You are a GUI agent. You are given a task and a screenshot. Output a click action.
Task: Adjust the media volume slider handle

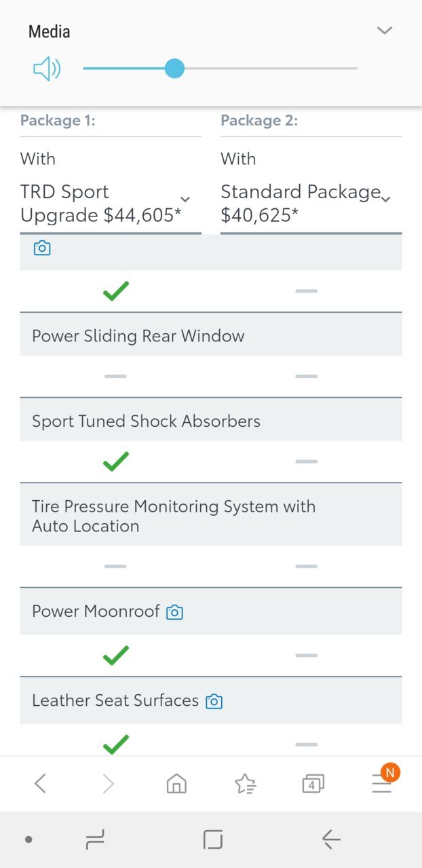point(174,69)
